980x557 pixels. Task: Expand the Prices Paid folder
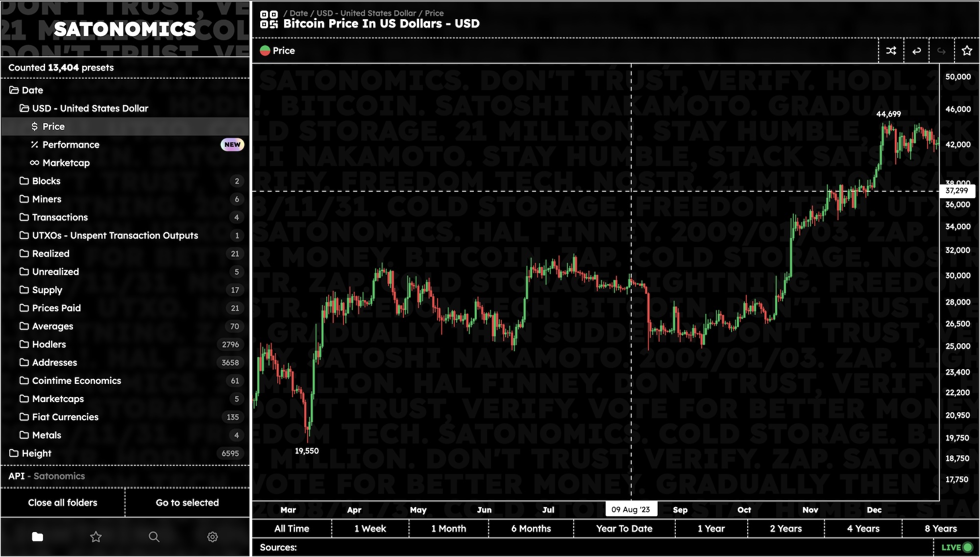pyautogui.click(x=125, y=308)
